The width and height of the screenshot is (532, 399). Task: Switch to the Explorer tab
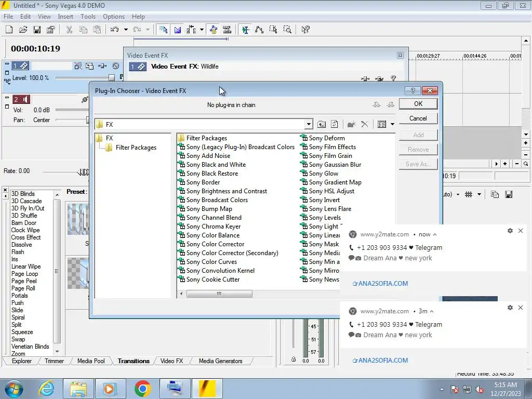[22, 361]
